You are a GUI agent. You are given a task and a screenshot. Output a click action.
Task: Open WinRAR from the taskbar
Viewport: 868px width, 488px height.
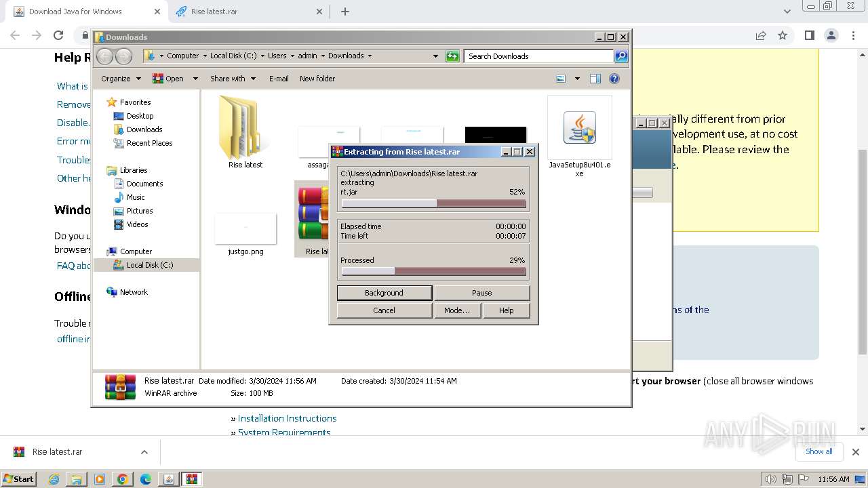191,479
